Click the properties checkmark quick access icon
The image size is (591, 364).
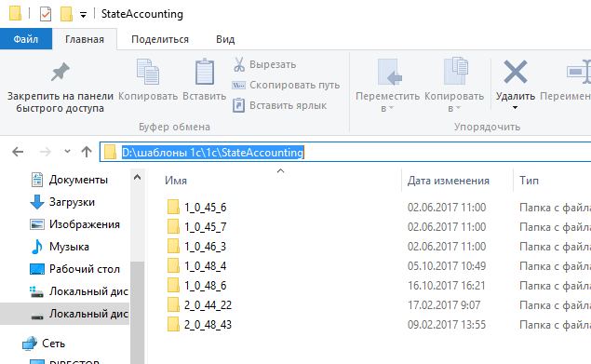pyautogui.click(x=46, y=14)
